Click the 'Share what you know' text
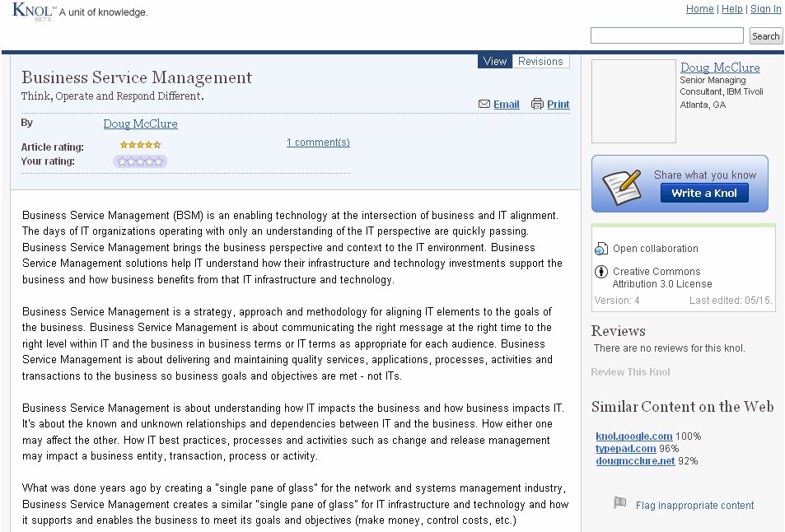The image size is (785, 532). 705,175
